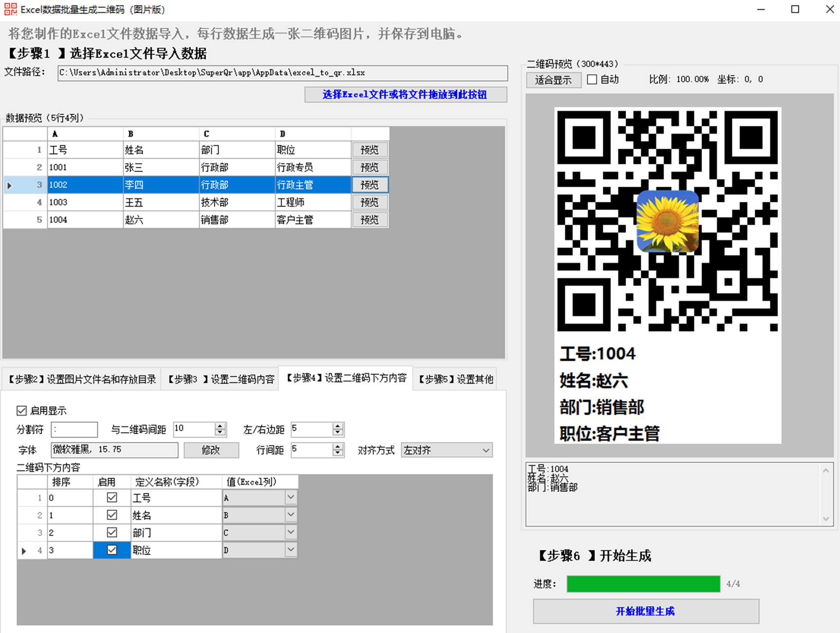This screenshot has width=840, height=633.
Task: Click the generated QR code image preview
Action: (x=667, y=275)
